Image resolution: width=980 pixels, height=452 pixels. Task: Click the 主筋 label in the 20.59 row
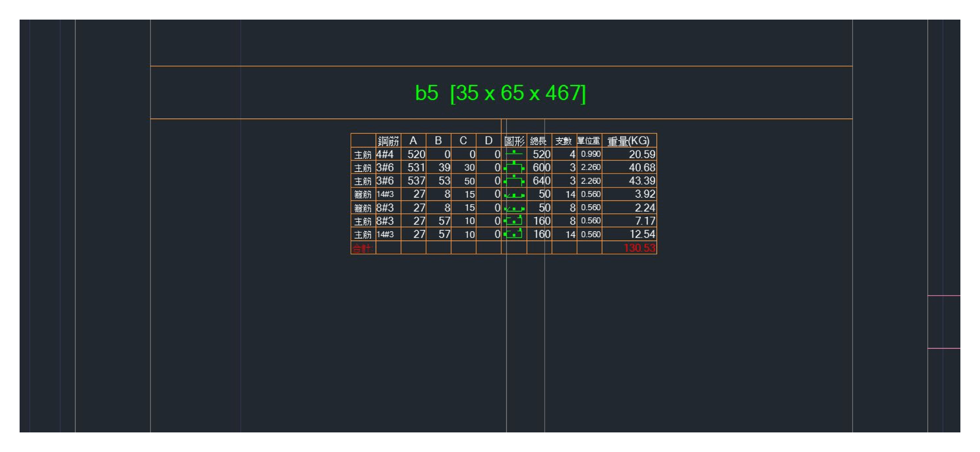(x=362, y=155)
